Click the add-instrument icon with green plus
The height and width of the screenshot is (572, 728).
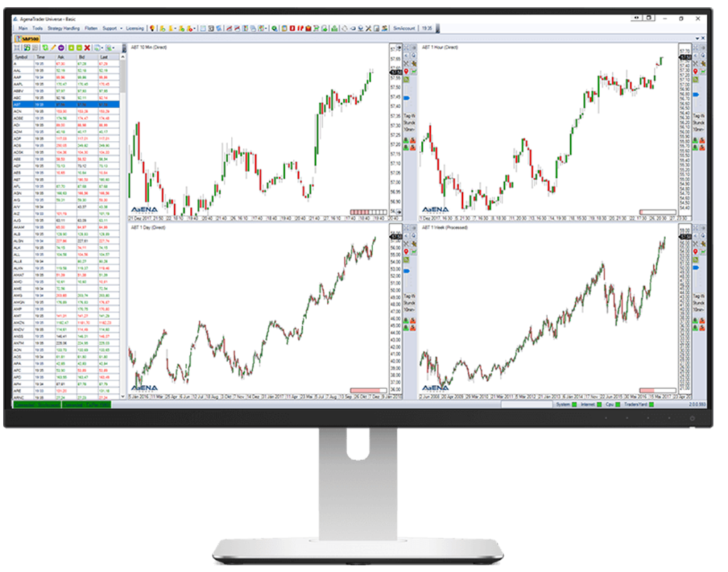click(x=27, y=48)
